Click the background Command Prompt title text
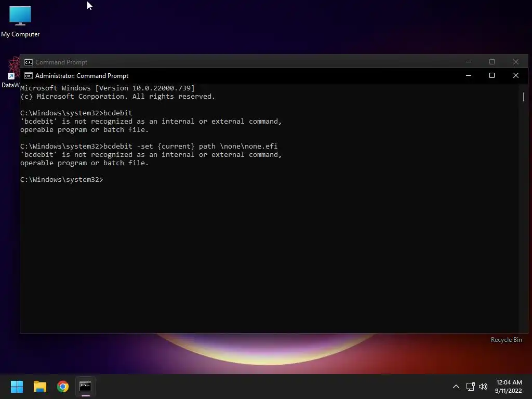Screen dimensions: 532x399 click(x=61, y=62)
